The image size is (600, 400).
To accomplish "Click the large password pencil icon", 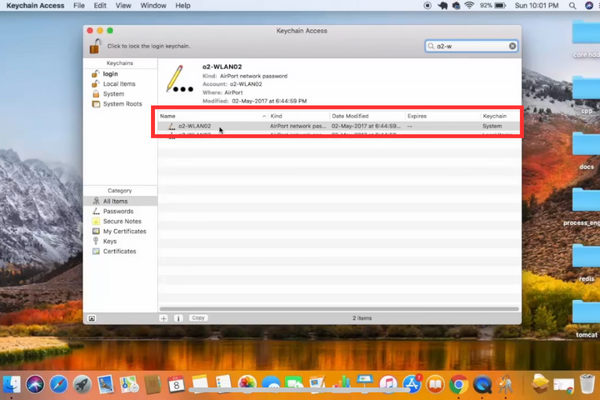I will [x=179, y=80].
